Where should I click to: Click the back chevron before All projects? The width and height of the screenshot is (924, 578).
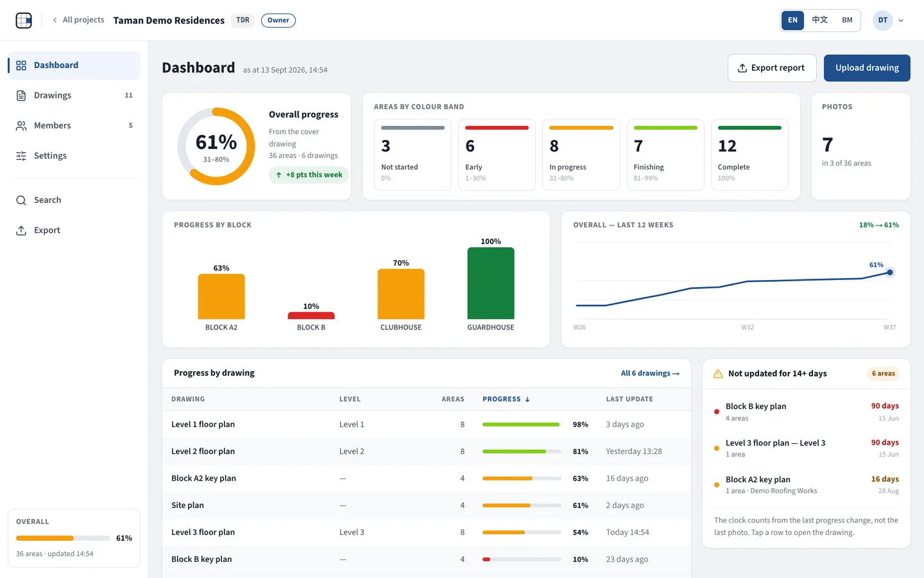[55, 21]
